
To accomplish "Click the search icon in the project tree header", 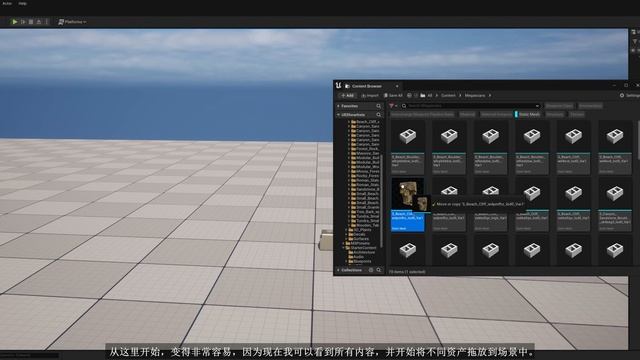I will (379, 115).
